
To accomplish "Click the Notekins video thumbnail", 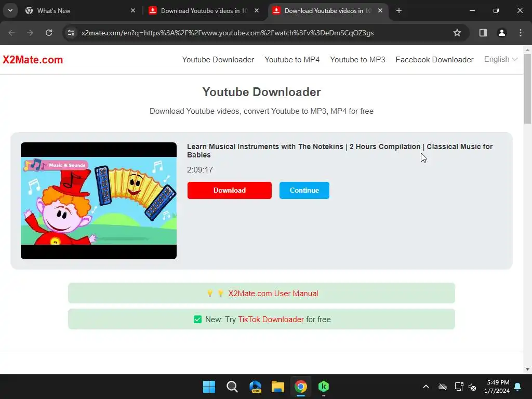I will pos(99,201).
